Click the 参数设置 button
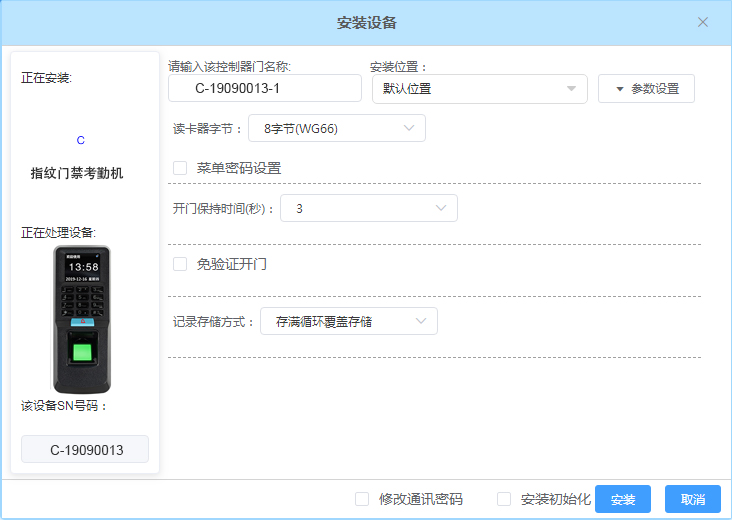The height and width of the screenshot is (520, 732). (x=646, y=88)
